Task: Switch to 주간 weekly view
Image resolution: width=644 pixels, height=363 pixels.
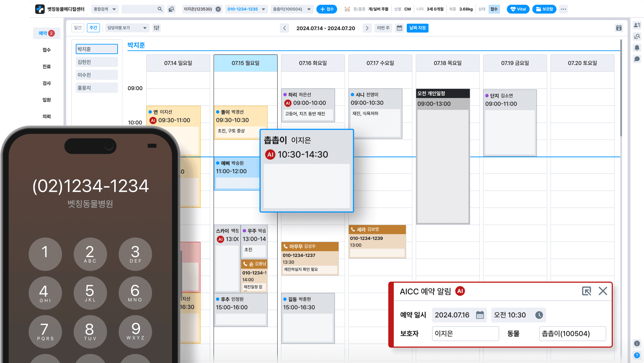Action: [x=94, y=28]
